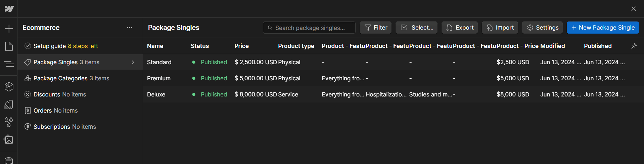Screen dimensions: 644x164
Task: Open the Pages panel icon
Action: (x=9, y=46)
